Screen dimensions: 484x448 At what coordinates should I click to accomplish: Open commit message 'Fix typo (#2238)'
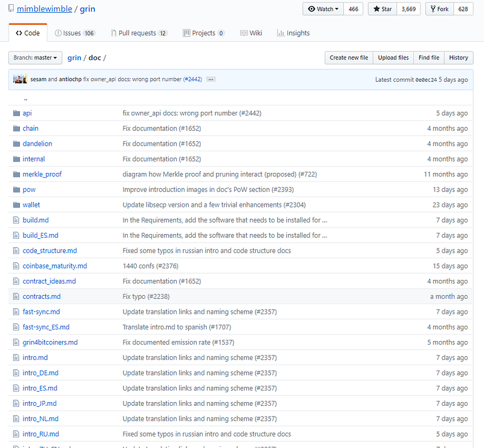146,296
